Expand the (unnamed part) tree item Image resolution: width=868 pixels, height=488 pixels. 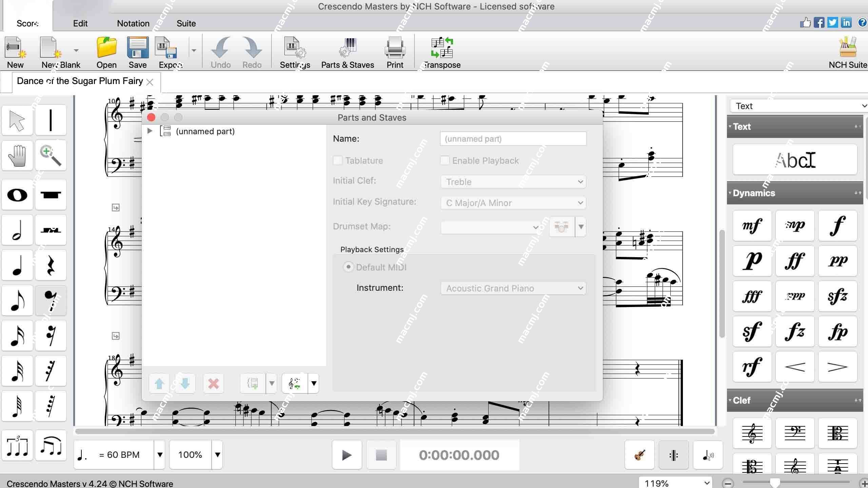(x=150, y=131)
